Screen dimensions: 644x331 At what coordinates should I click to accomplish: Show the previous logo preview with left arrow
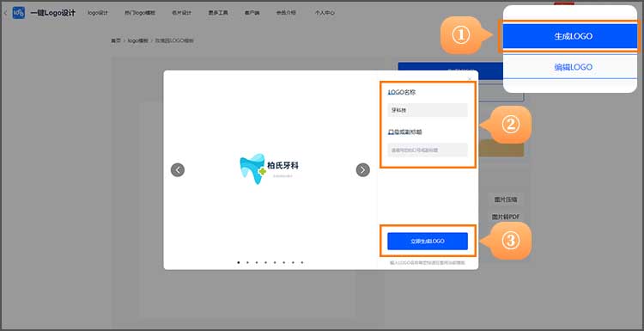178,170
